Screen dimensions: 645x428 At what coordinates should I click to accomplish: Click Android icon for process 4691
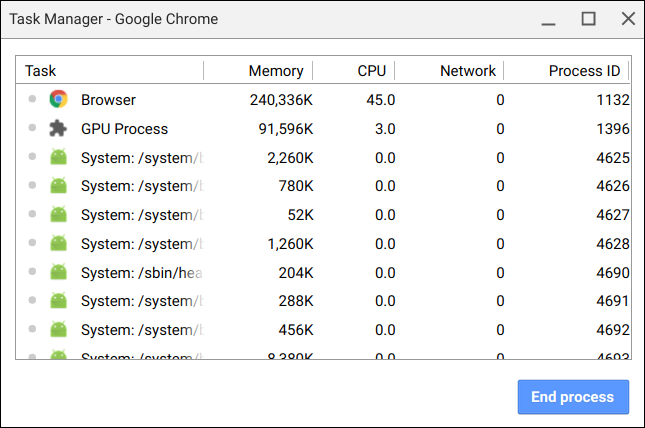(x=58, y=301)
